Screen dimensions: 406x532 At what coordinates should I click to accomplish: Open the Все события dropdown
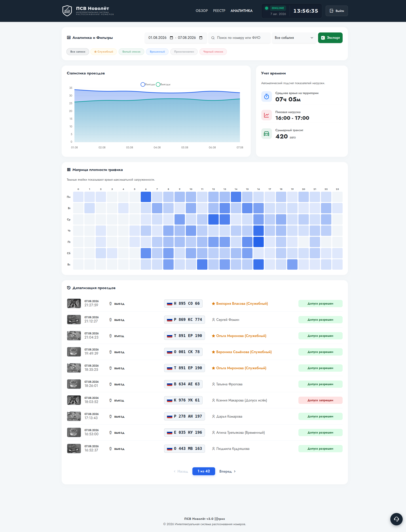[x=294, y=38]
